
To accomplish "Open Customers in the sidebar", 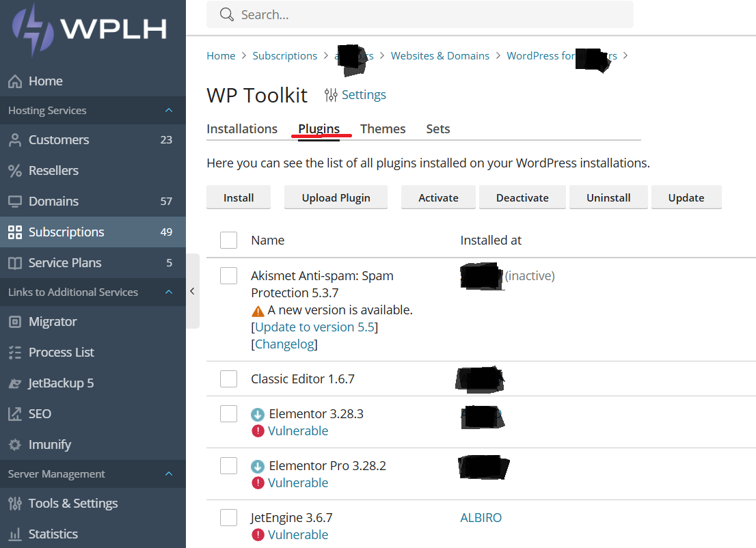I will coord(93,140).
